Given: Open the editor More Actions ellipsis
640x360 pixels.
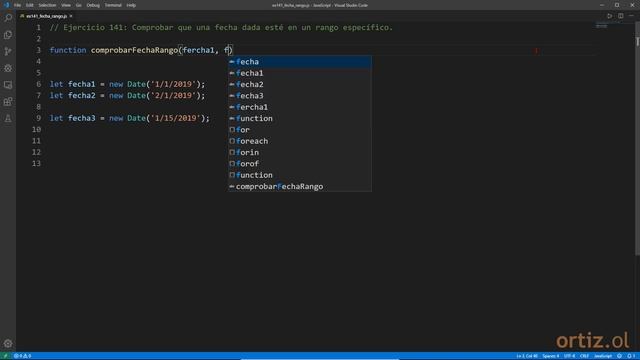Looking at the screenshot, I should tap(631, 16).
